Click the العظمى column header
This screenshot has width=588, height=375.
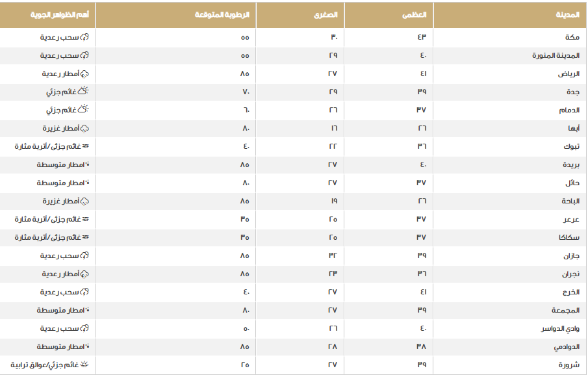(x=415, y=14)
